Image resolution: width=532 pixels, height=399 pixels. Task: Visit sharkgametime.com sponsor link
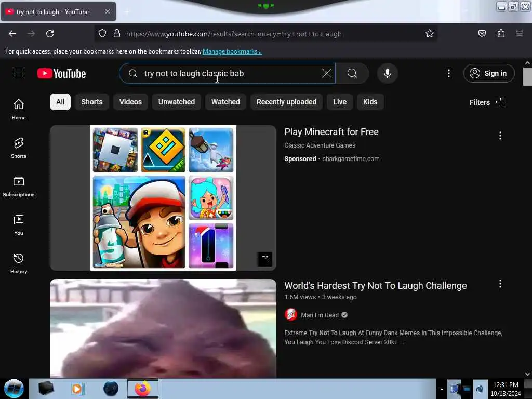click(351, 159)
